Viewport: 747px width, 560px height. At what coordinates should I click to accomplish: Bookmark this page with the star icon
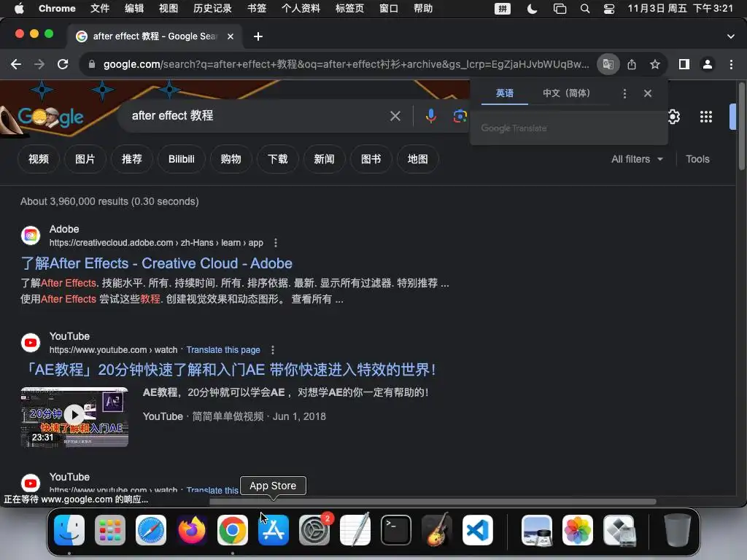(655, 64)
